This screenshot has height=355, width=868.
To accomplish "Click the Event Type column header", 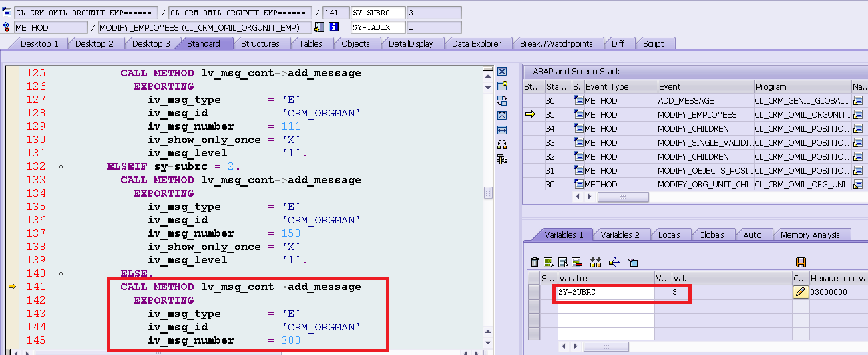I will click(x=620, y=86).
